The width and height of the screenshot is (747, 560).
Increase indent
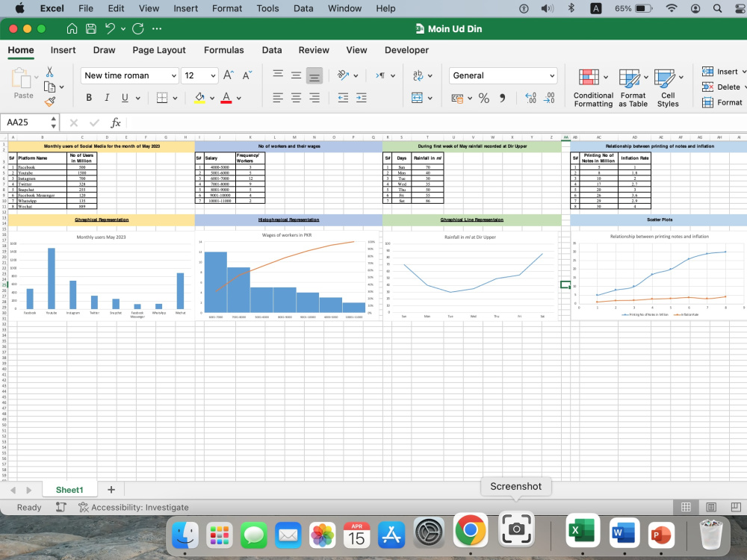(x=361, y=98)
